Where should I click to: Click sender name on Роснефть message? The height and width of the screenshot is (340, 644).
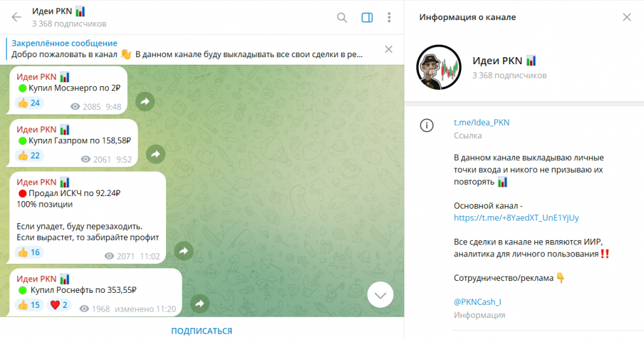point(43,279)
